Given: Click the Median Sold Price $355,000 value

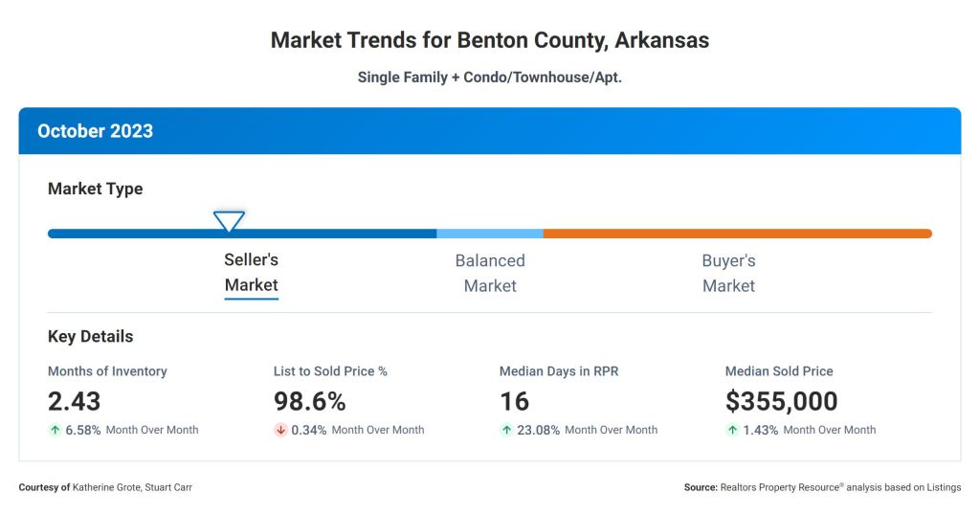Looking at the screenshot, I should coord(781,401).
